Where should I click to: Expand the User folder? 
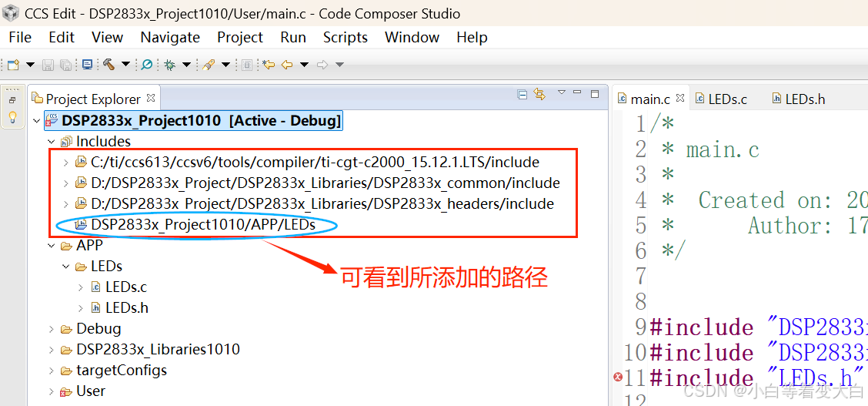point(52,391)
